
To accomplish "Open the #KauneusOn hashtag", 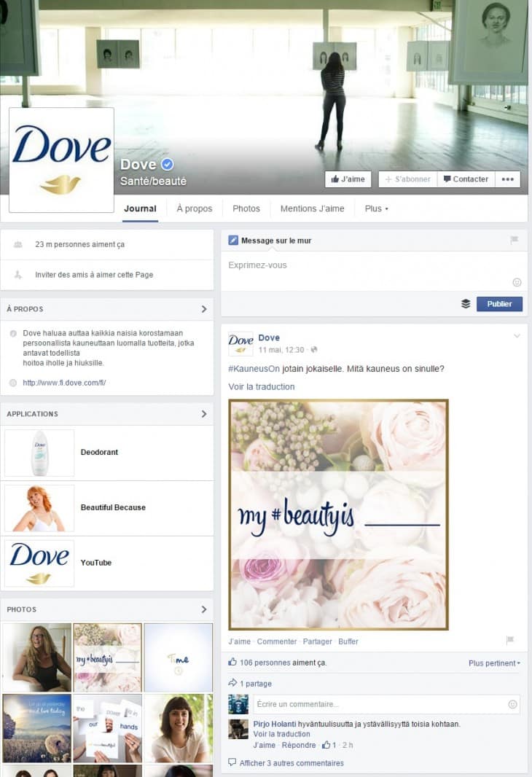I will pyautogui.click(x=254, y=369).
